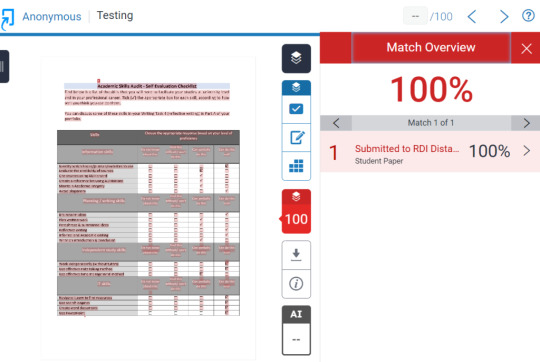Click the Match Overview panel title
Viewport: 540px width, 362px height.
point(431,47)
